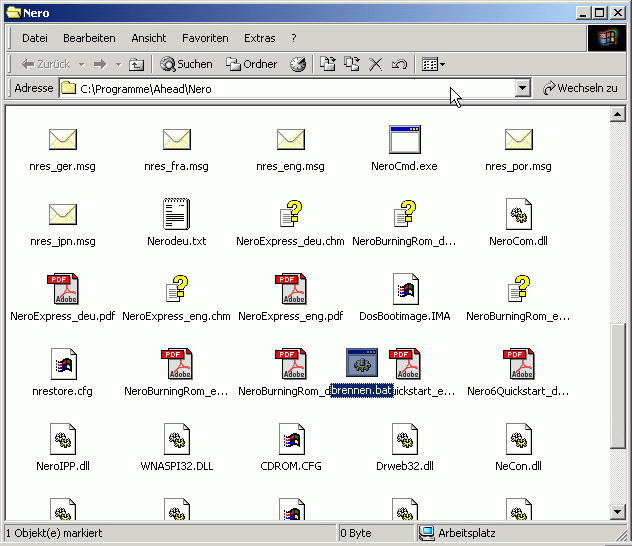Click the forward arrow button

pos(100,64)
